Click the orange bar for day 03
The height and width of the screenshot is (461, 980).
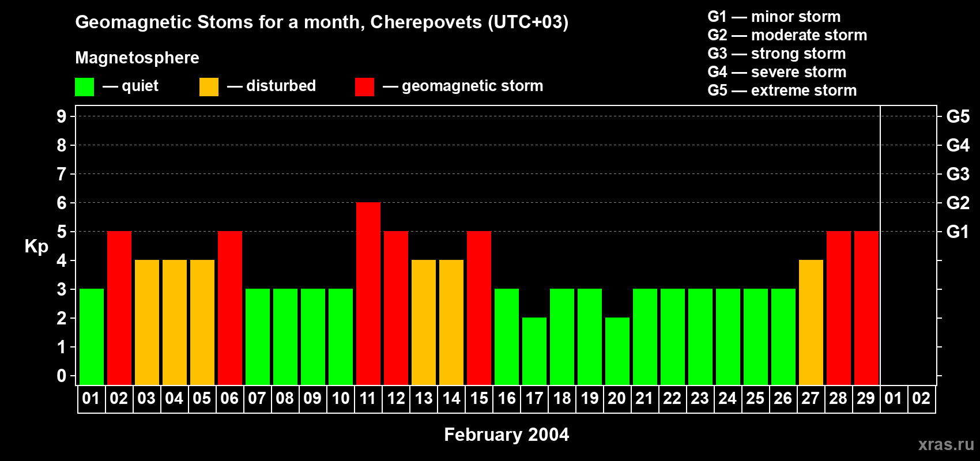(147, 322)
